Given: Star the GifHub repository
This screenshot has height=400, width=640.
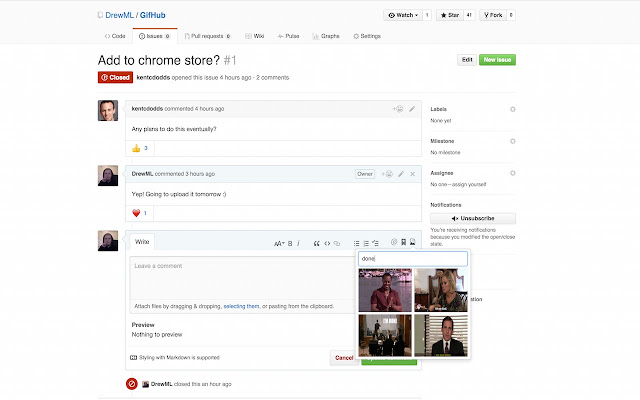Looking at the screenshot, I should (450, 15).
